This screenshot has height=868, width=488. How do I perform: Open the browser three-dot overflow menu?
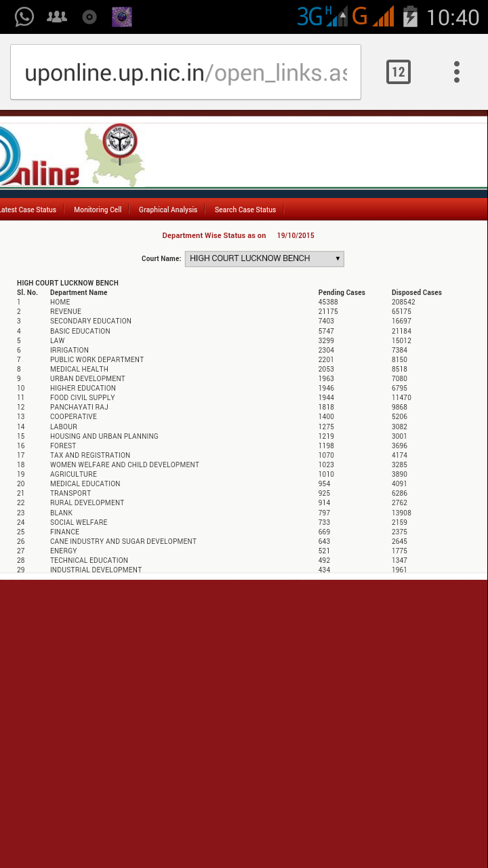457,72
